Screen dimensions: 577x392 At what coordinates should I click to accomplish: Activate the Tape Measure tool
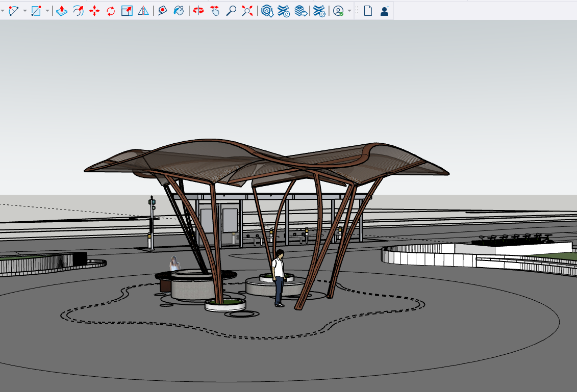coord(162,11)
